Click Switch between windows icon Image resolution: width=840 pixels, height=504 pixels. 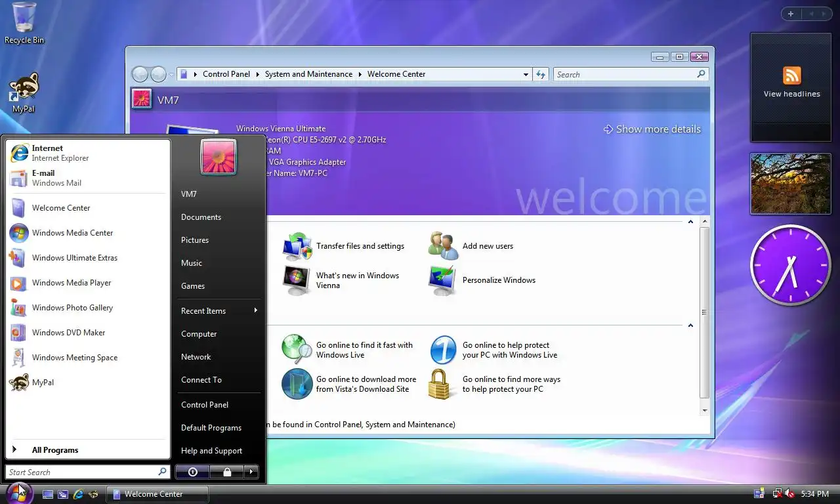coord(63,494)
